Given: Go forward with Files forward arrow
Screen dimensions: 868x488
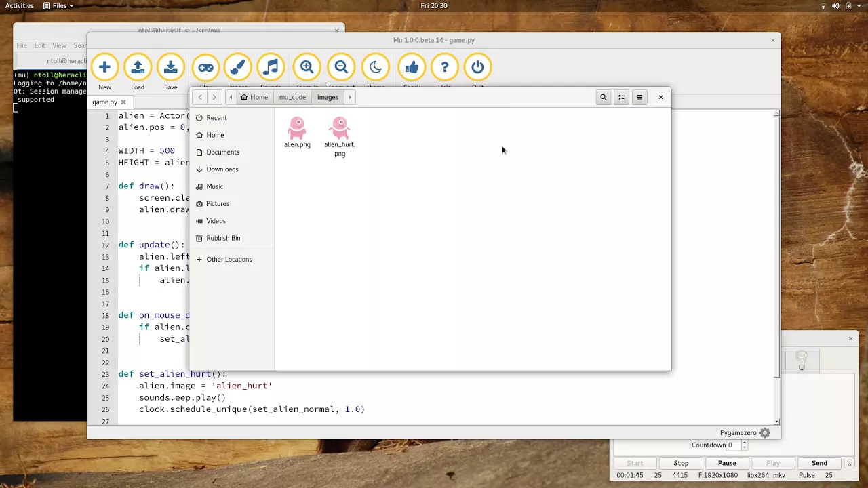Looking at the screenshot, I should pyautogui.click(x=214, y=97).
